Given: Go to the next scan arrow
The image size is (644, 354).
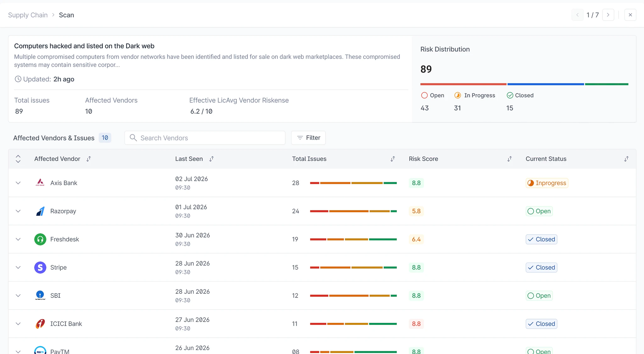Looking at the screenshot, I should tap(608, 15).
